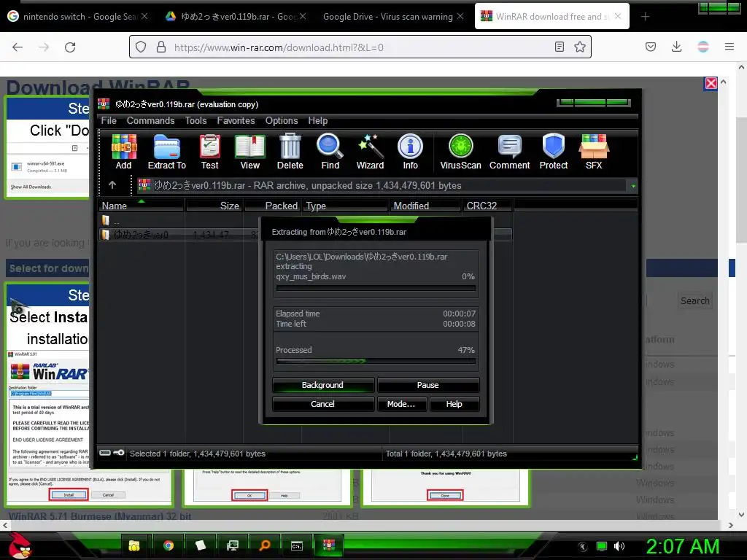Click the disk drive icon in status bar
Image resolution: width=747 pixels, height=560 pixels.
tap(105, 453)
